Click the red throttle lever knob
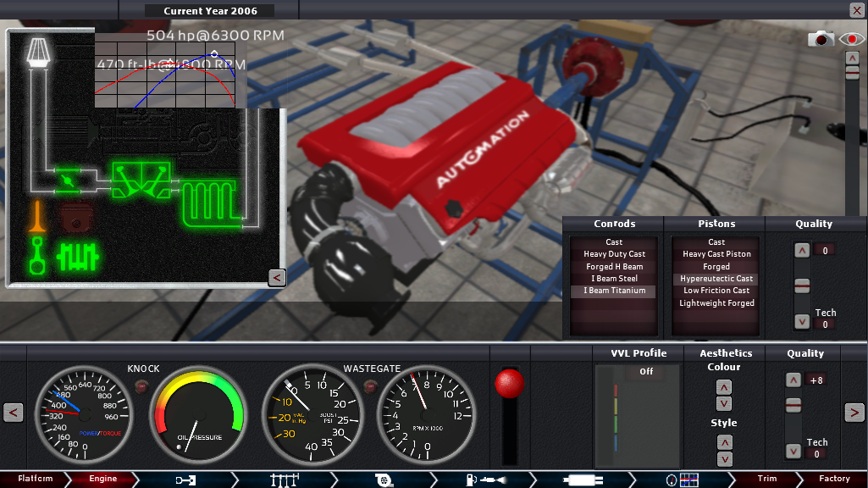This screenshot has width=868, height=488. point(509,383)
